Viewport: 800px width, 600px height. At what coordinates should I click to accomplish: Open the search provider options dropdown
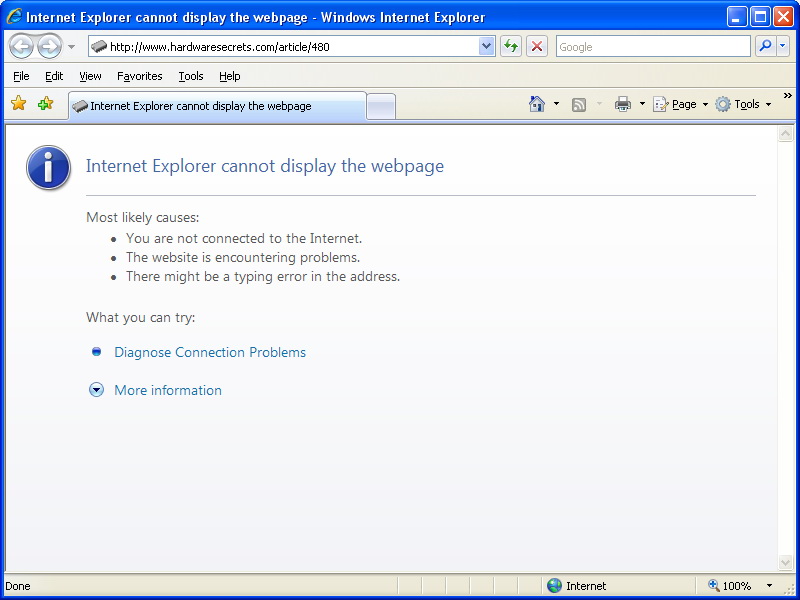[x=783, y=46]
